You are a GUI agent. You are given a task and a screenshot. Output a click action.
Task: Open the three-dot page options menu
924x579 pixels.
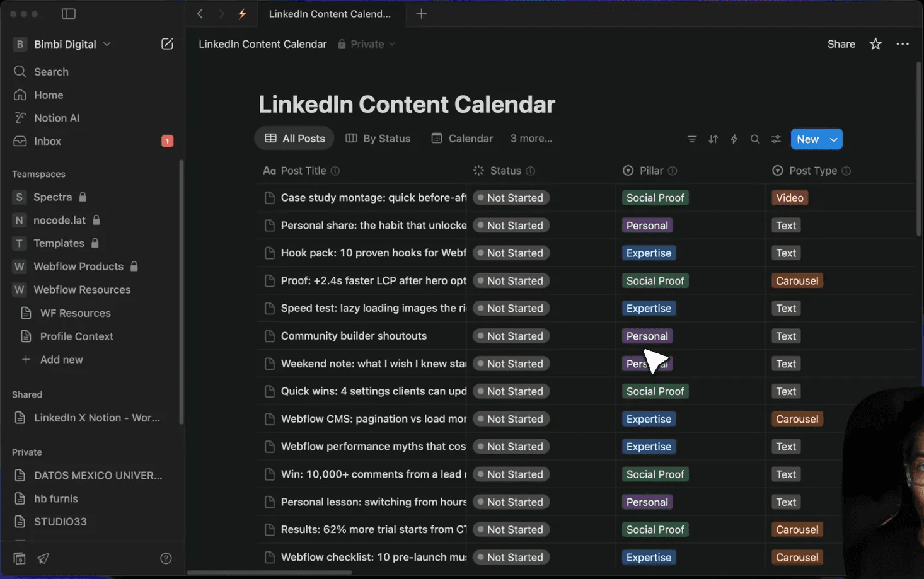(x=903, y=44)
